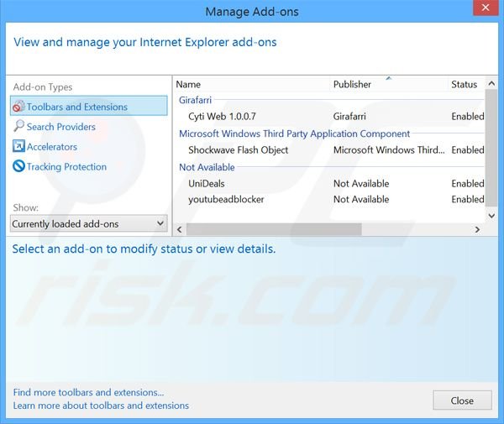Image resolution: width=504 pixels, height=424 pixels.
Task: Click Enabled status of UniDeals
Action: (x=468, y=183)
